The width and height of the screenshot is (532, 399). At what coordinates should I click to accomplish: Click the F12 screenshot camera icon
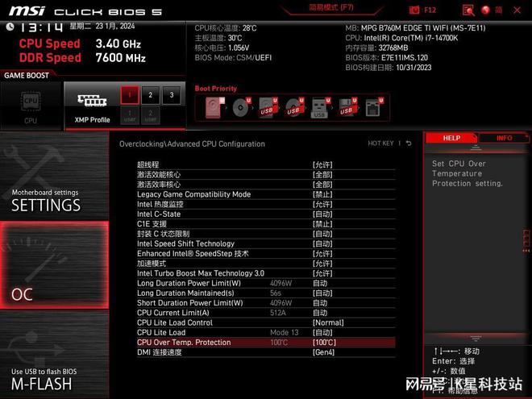click(414, 10)
